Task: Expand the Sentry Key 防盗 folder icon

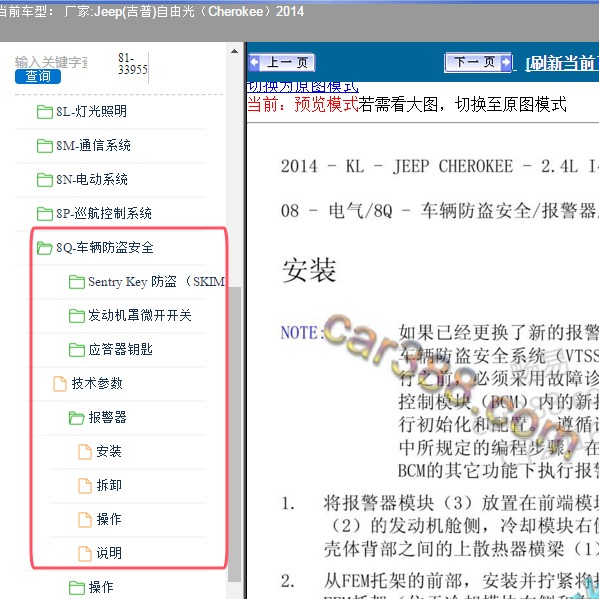Action: tap(77, 282)
